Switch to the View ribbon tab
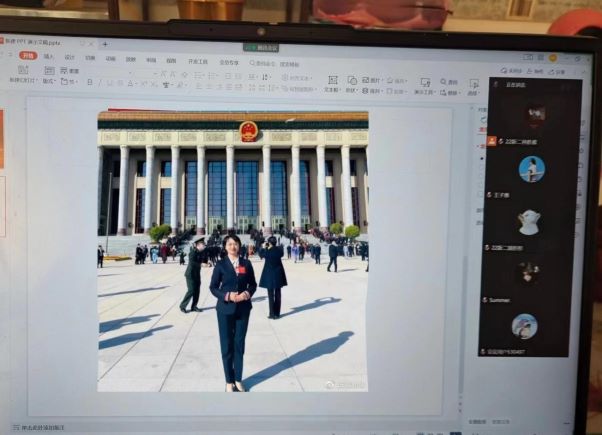This screenshot has height=435, width=602. [x=171, y=61]
